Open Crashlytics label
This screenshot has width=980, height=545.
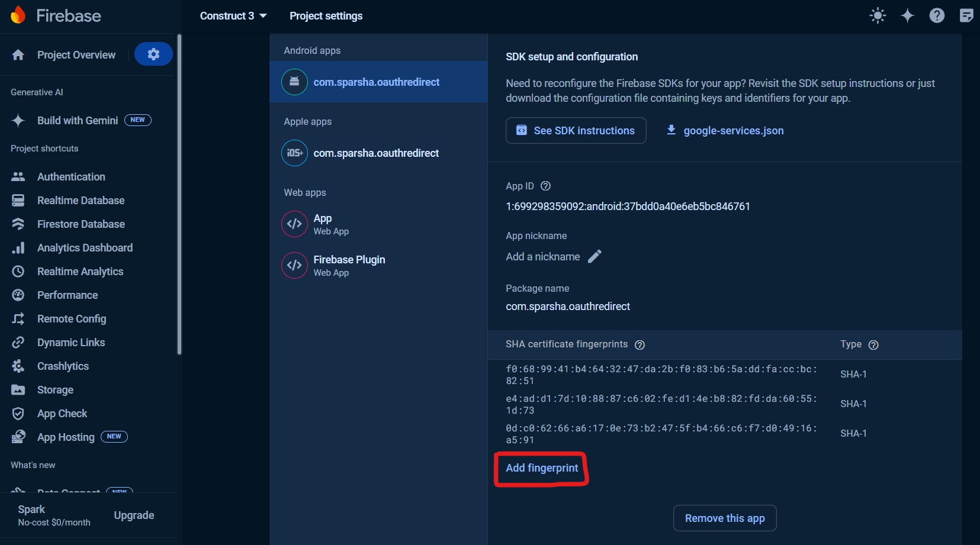(63, 366)
